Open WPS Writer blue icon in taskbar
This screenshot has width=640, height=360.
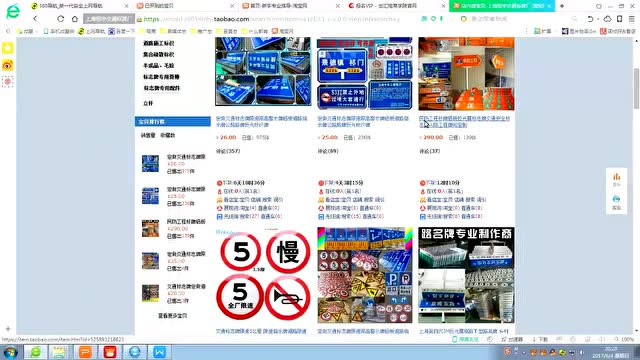point(159,352)
